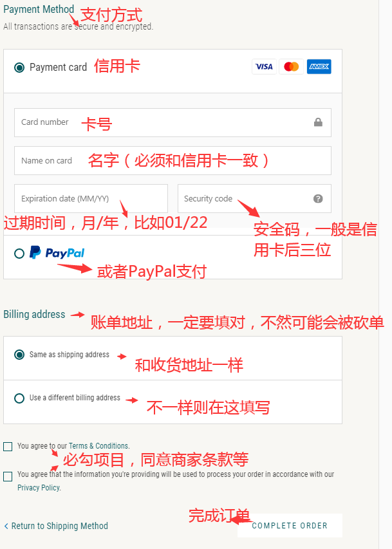Screen dimensions: 392x549
Task: Click the padlock icon in card number field
Action: click(318, 122)
